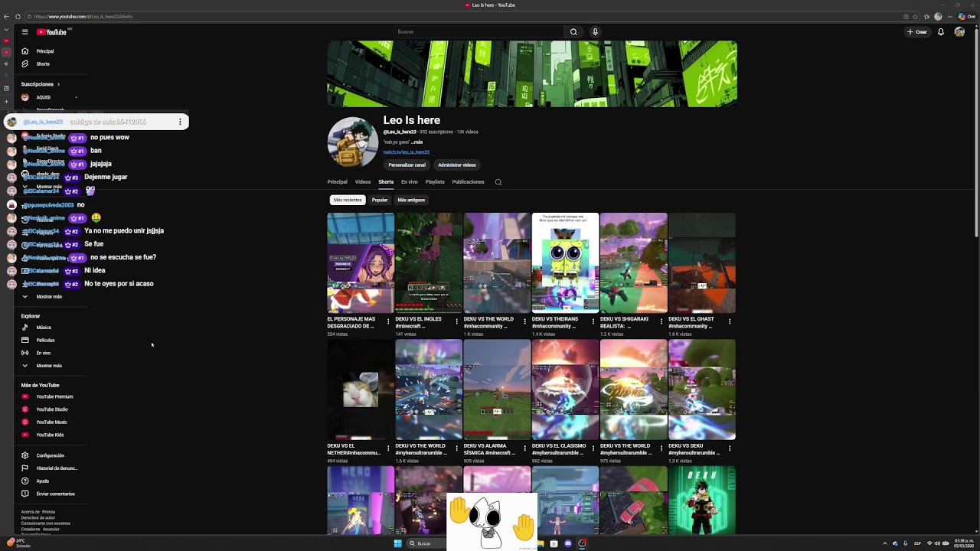Viewport: 980px width, 551px height.
Task: Open Música in the Explorar section
Action: click(x=44, y=328)
